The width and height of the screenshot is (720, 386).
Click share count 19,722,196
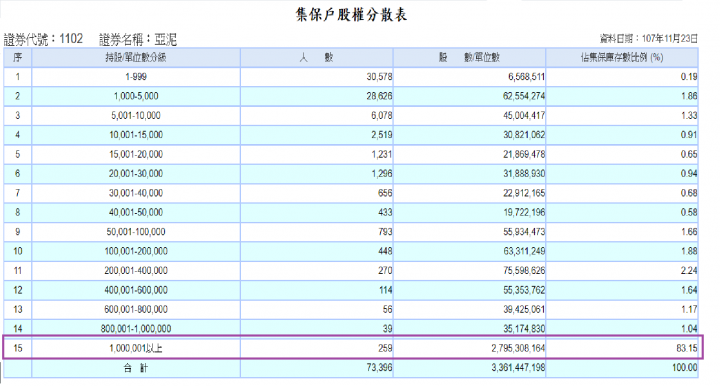(524, 213)
